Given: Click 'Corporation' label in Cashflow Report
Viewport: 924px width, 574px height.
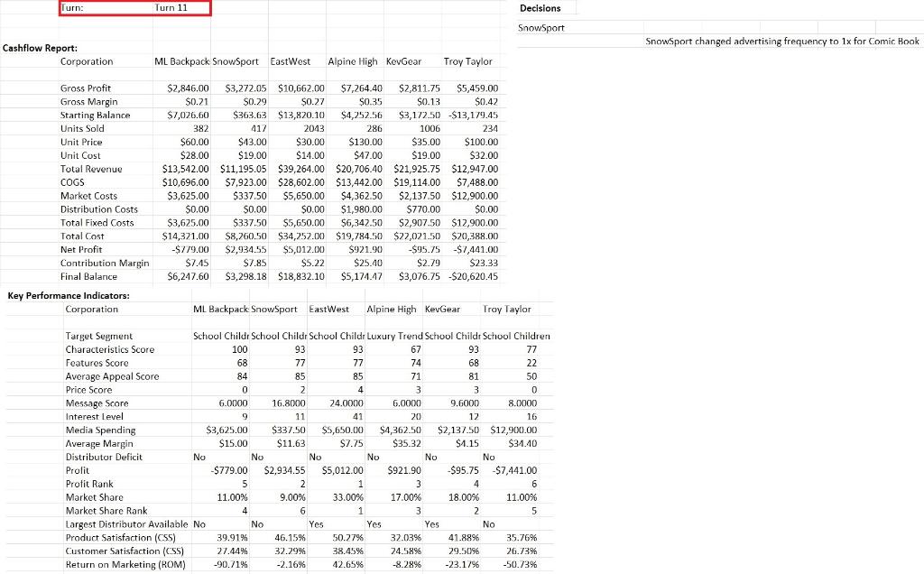Looking at the screenshot, I should click(x=87, y=62).
